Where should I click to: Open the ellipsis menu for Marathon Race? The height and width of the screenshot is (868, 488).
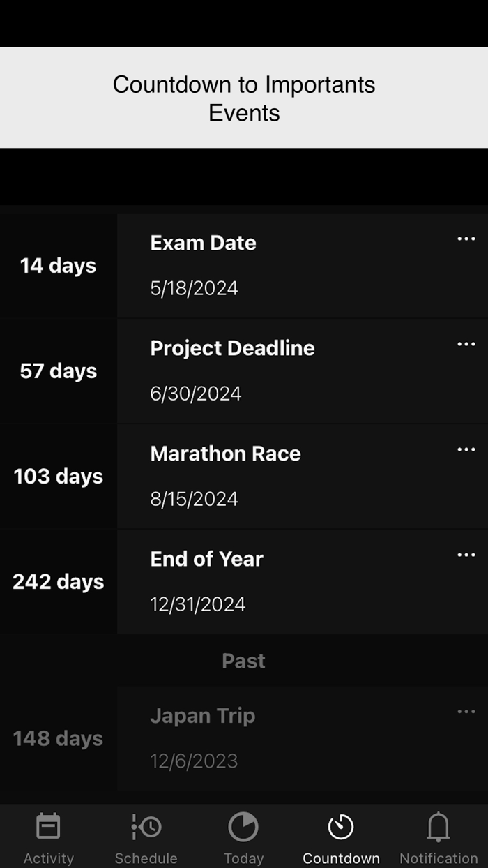pyautogui.click(x=466, y=449)
